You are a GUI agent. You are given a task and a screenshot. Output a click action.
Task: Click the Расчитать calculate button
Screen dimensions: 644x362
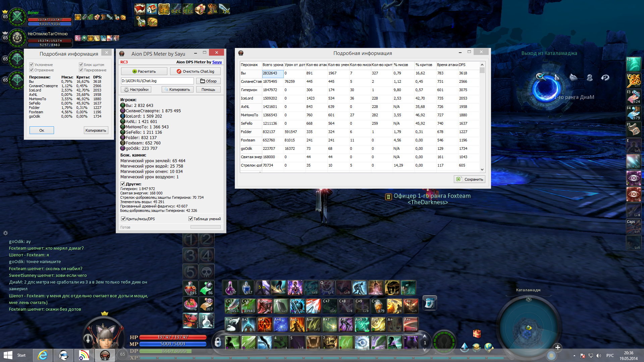coord(144,71)
